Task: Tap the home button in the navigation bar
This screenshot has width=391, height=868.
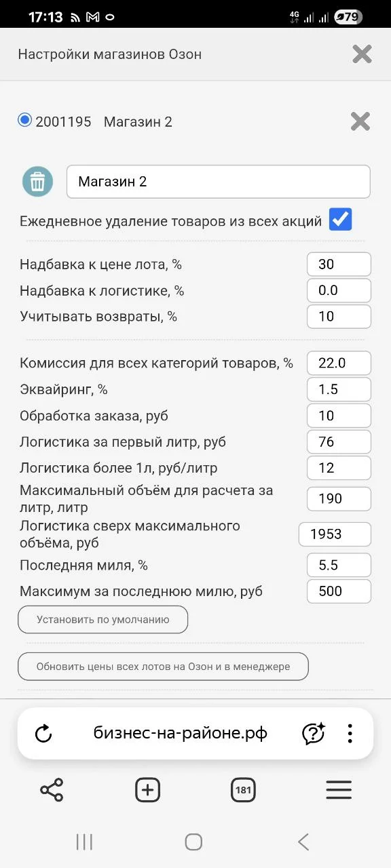Action: coord(193,842)
